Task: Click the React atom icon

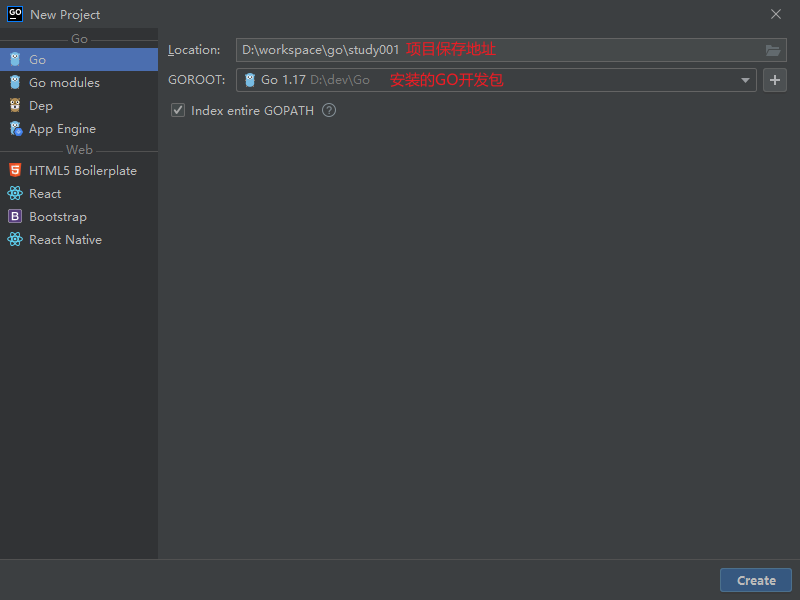Action: click(x=15, y=193)
